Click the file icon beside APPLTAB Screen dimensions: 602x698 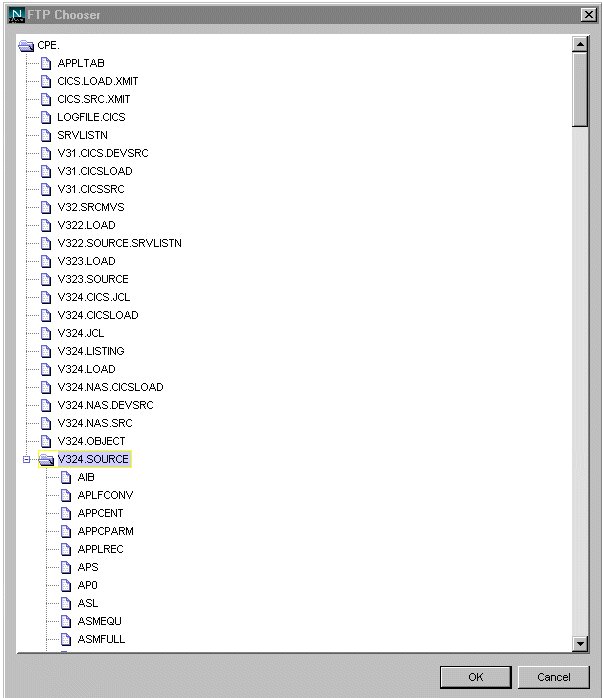46,63
